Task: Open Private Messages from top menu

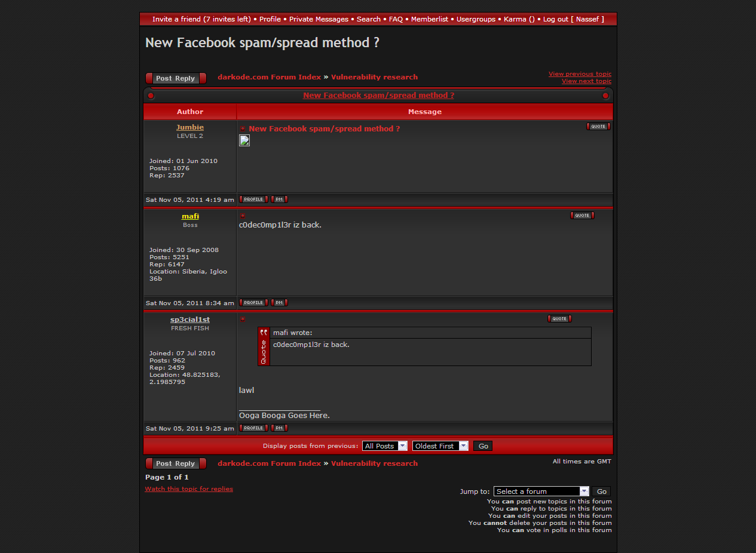Action: coord(319,19)
